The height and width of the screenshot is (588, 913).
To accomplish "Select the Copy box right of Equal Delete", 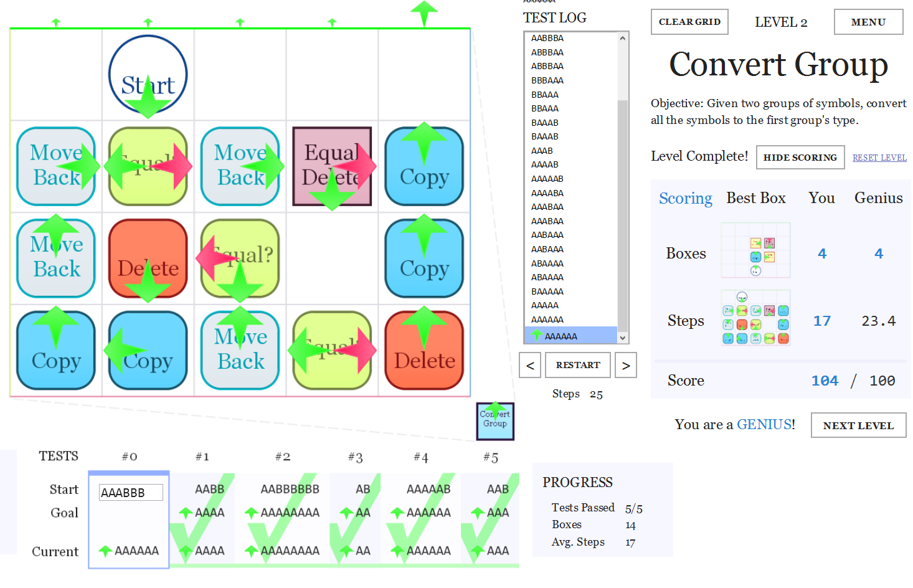I will point(424,166).
